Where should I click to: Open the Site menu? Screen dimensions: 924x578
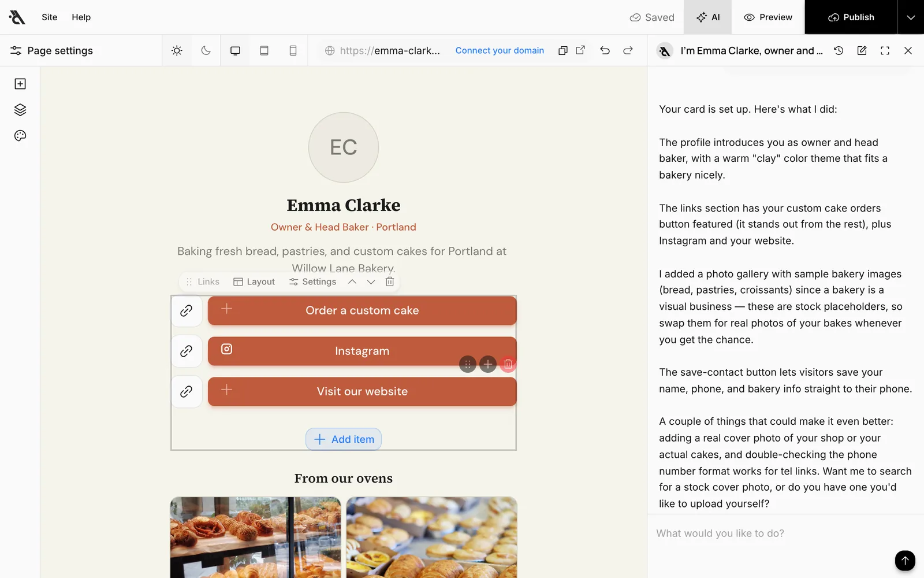pyautogui.click(x=49, y=17)
